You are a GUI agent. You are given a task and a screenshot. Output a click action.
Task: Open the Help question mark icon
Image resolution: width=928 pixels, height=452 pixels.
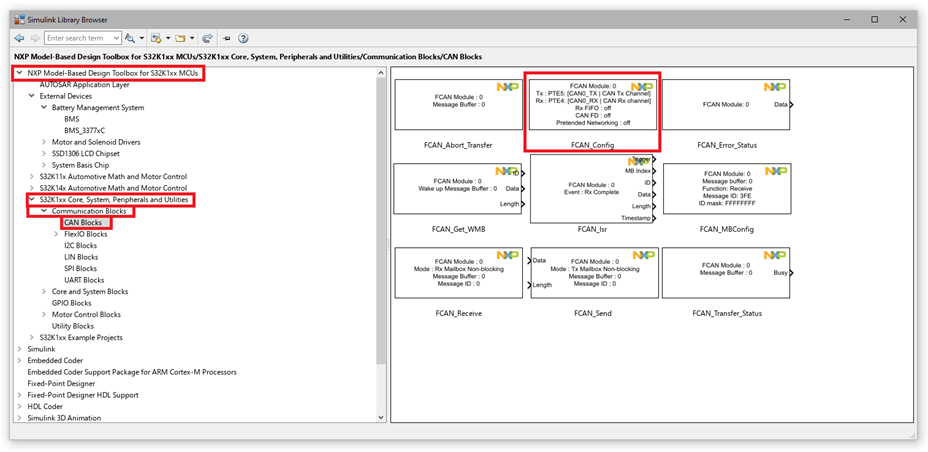(243, 38)
